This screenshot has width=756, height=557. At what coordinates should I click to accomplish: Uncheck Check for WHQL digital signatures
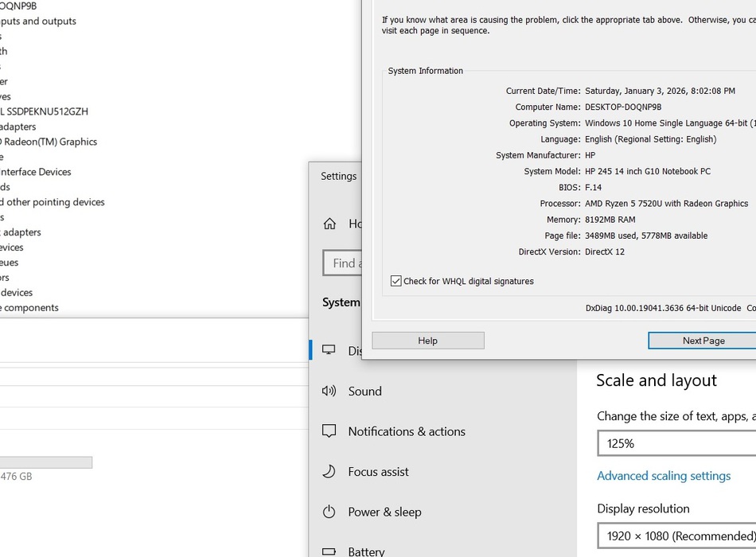(396, 281)
